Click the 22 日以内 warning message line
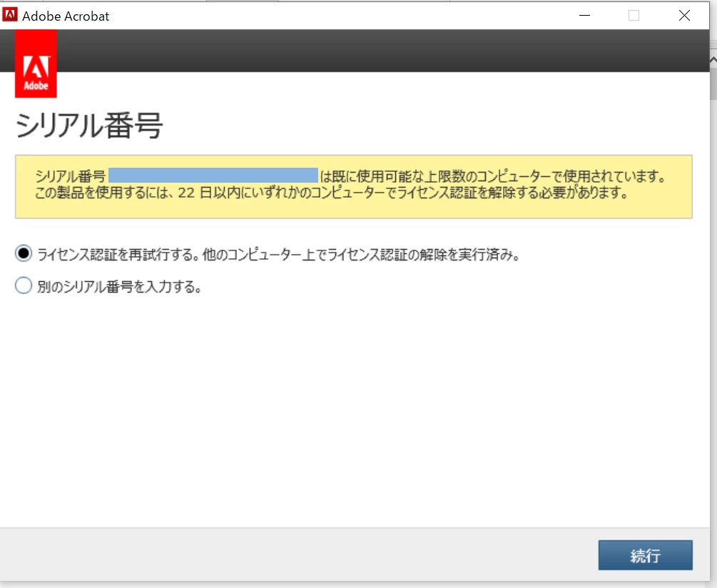The image size is (717, 588). pos(332,193)
